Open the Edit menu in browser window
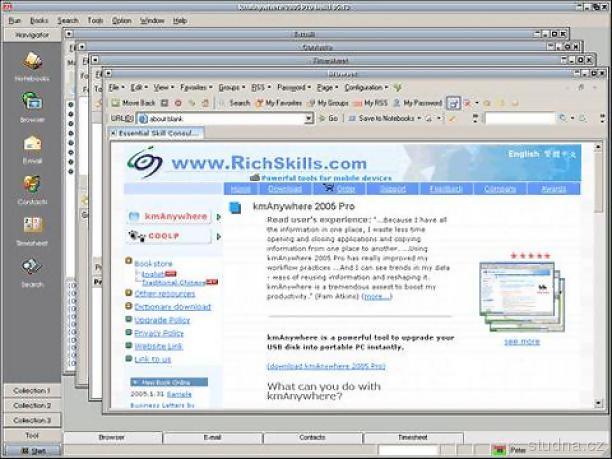Screen dimensions: 612x459 pyautogui.click(x=139, y=87)
